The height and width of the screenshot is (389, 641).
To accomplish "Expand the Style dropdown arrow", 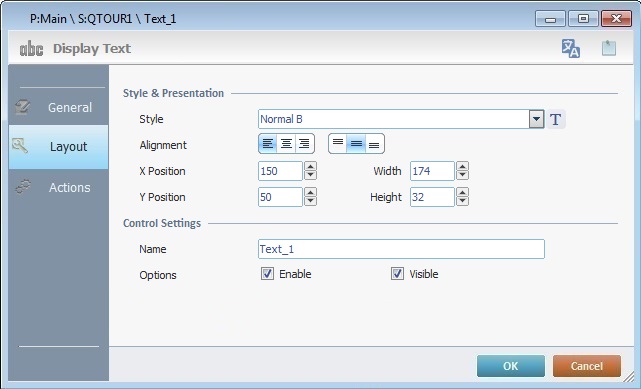I will pos(536,119).
